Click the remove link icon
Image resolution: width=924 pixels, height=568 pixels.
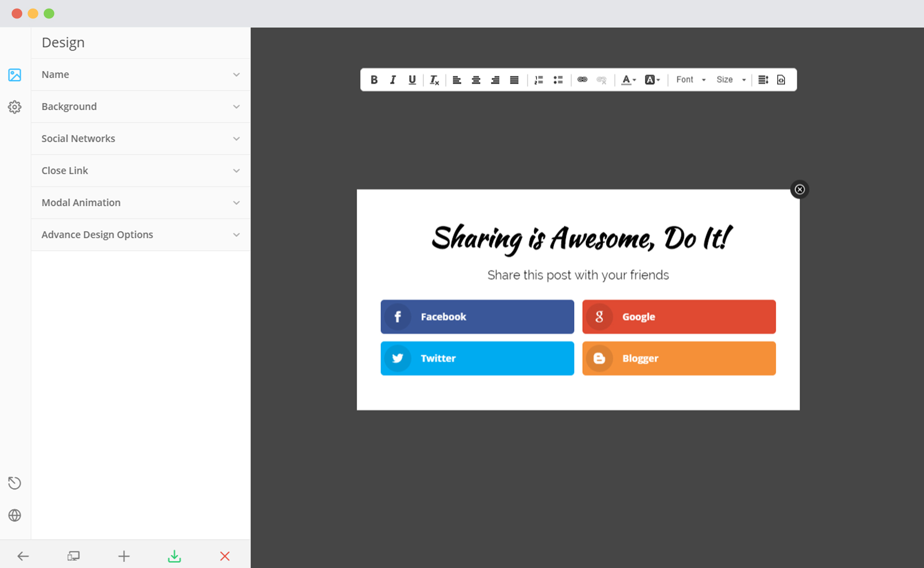[x=601, y=79]
